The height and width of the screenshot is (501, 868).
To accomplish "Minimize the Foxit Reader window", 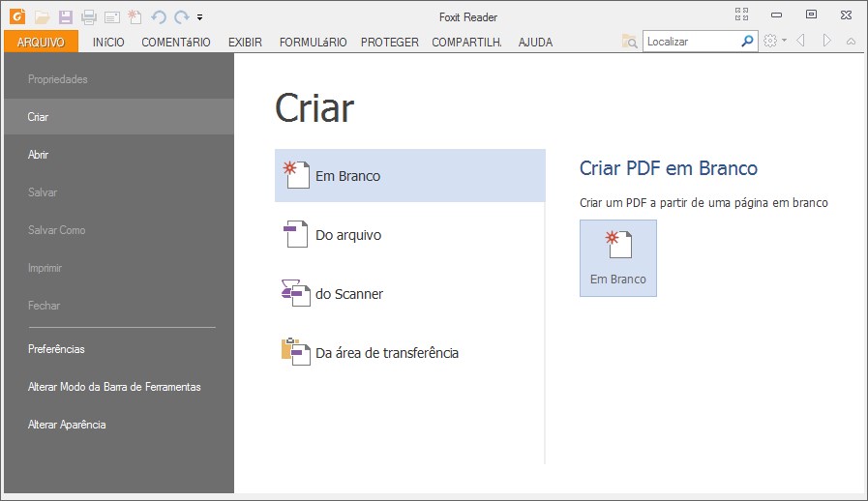I will click(777, 15).
